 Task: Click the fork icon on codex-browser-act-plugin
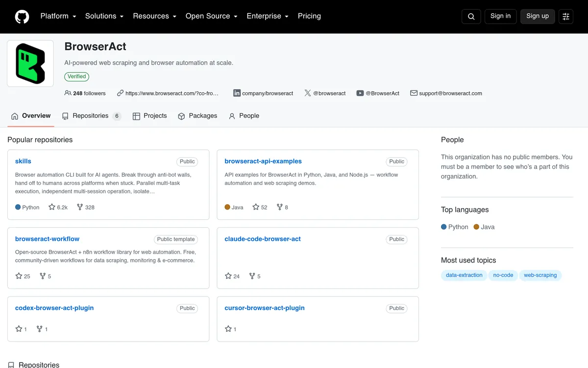pos(40,329)
